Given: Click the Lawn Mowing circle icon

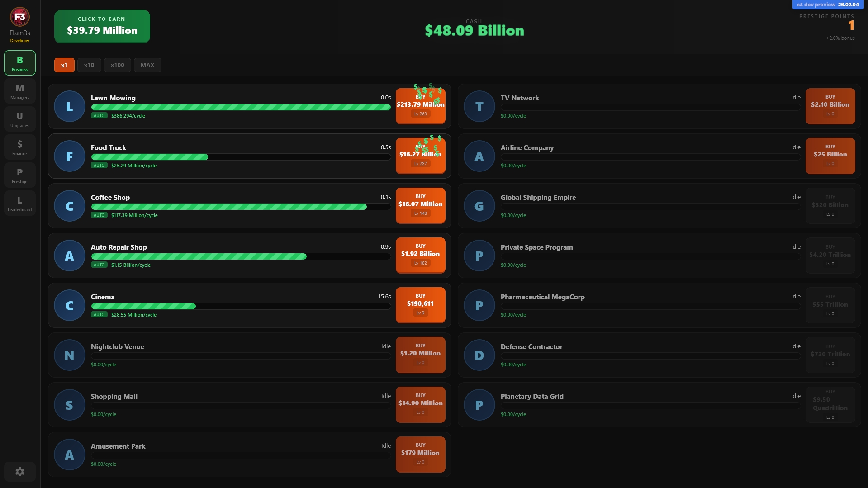Looking at the screenshot, I should 69,107.
